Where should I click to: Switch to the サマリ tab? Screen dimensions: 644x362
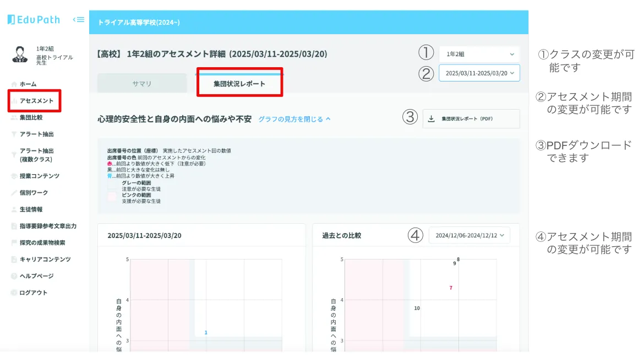142,84
